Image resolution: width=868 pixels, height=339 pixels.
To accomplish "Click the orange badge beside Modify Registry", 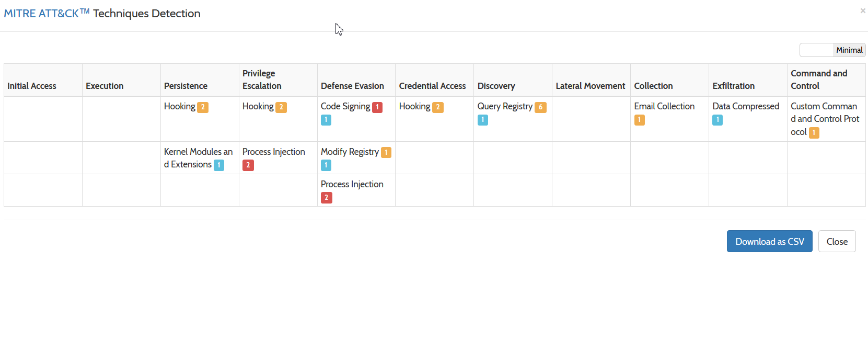I will (x=386, y=153).
